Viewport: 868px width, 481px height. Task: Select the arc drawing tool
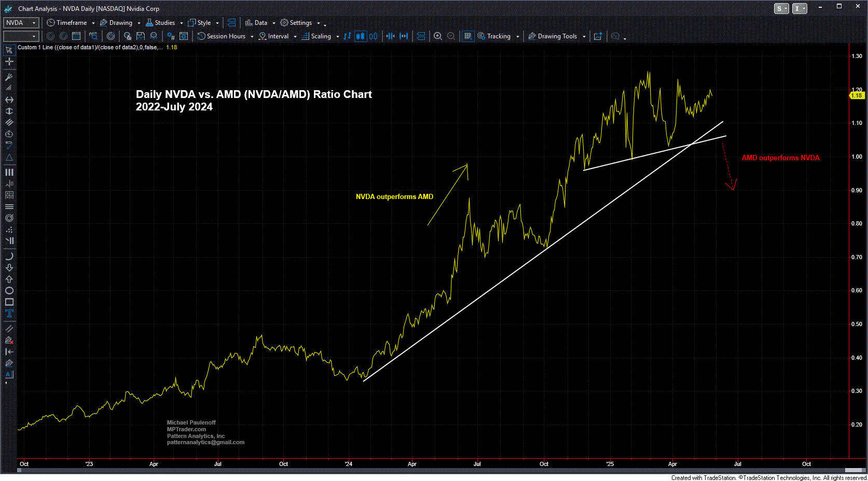(x=9, y=256)
